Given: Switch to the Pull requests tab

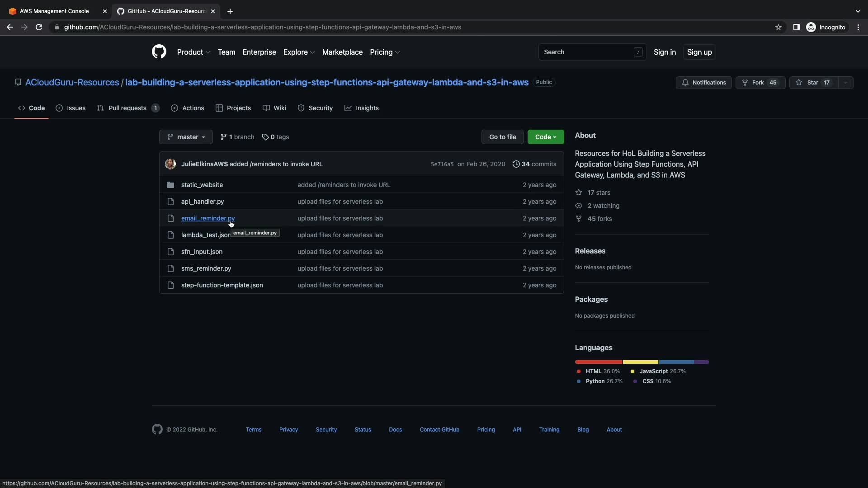Looking at the screenshot, I should pos(127,108).
